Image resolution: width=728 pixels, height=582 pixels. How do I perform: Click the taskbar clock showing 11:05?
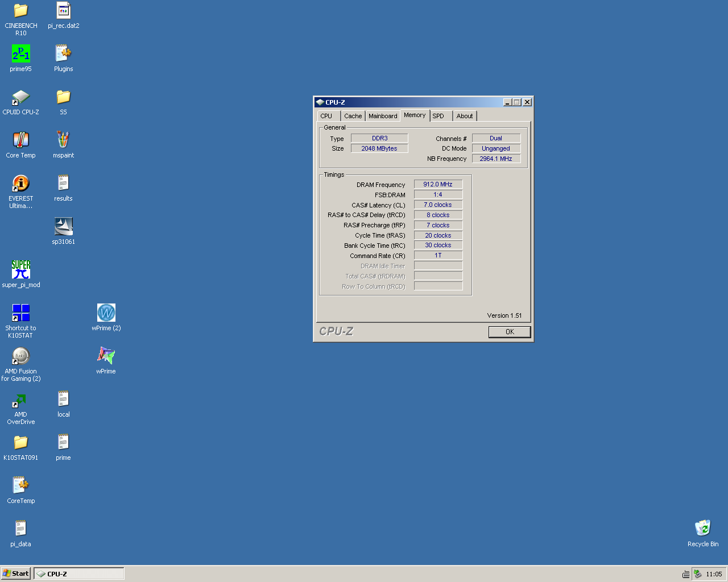714,574
